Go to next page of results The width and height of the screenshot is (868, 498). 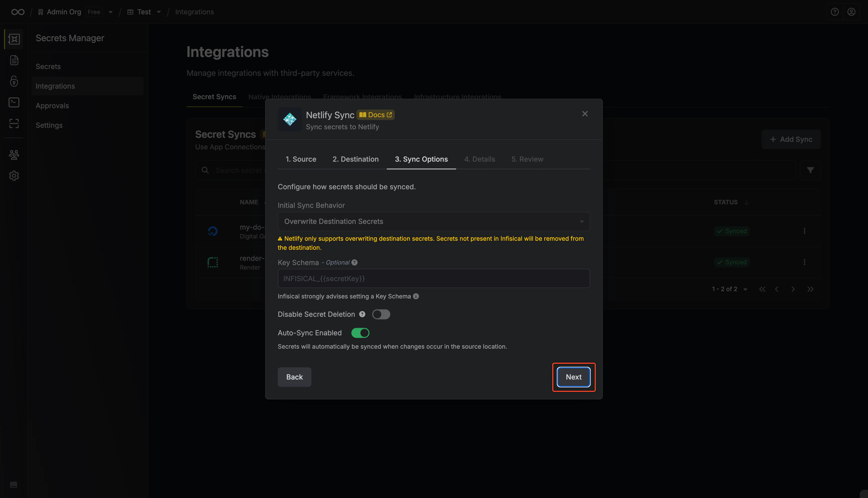click(x=793, y=289)
